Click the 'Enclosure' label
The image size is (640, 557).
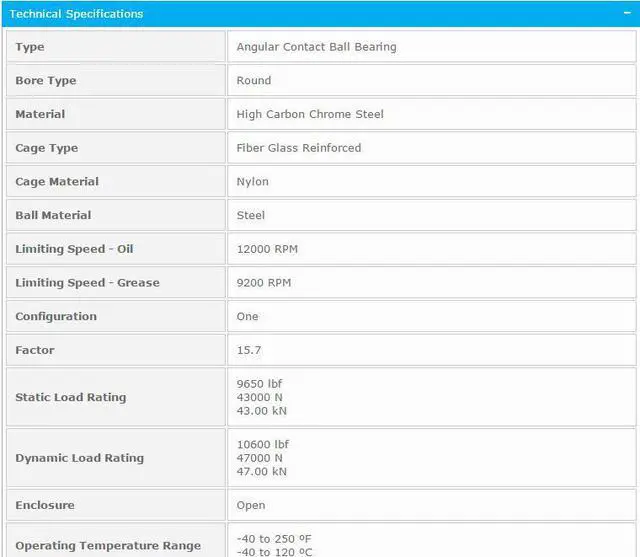coord(45,505)
